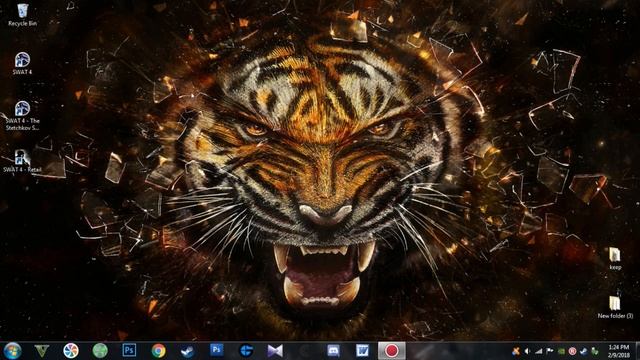Open the Recycle Bin desktop icon
This screenshot has width=640, height=360.
tap(22, 15)
